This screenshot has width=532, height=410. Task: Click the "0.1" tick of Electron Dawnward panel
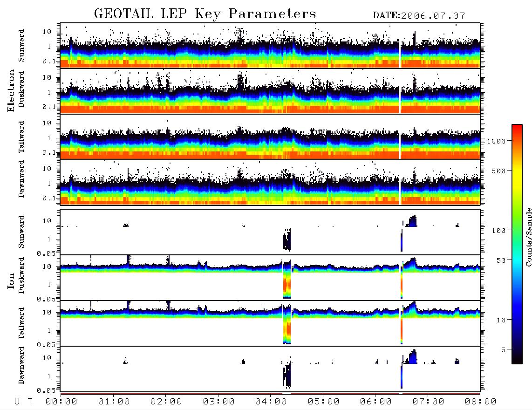(48, 198)
